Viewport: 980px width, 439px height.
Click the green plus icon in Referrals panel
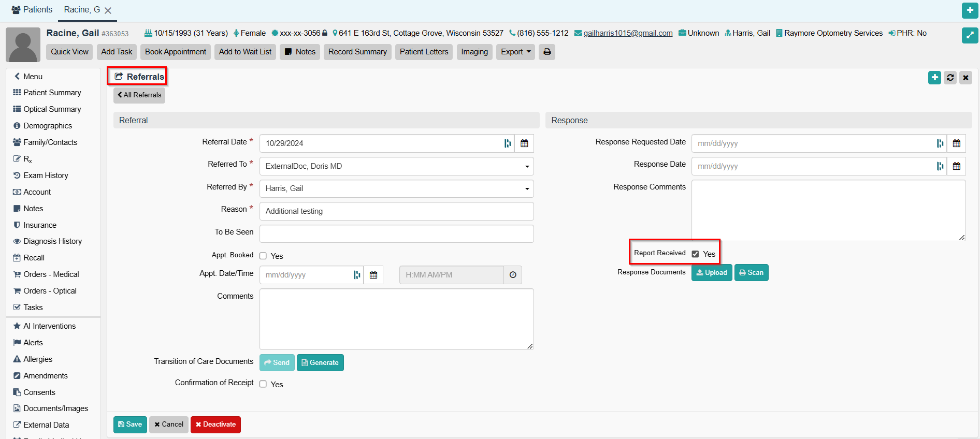[x=934, y=78]
